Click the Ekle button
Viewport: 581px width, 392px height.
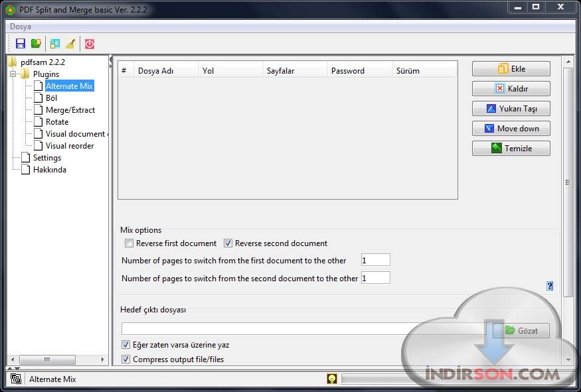click(511, 68)
